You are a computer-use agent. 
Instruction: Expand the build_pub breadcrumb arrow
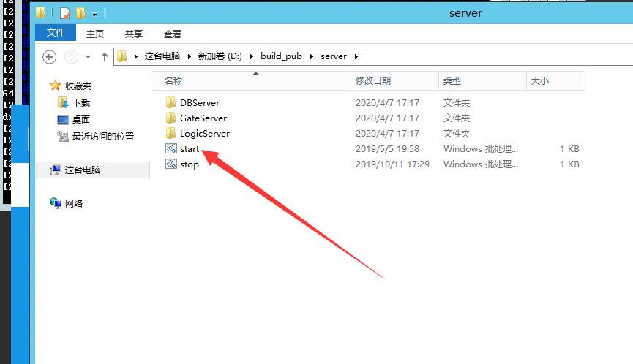coord(315,56)
